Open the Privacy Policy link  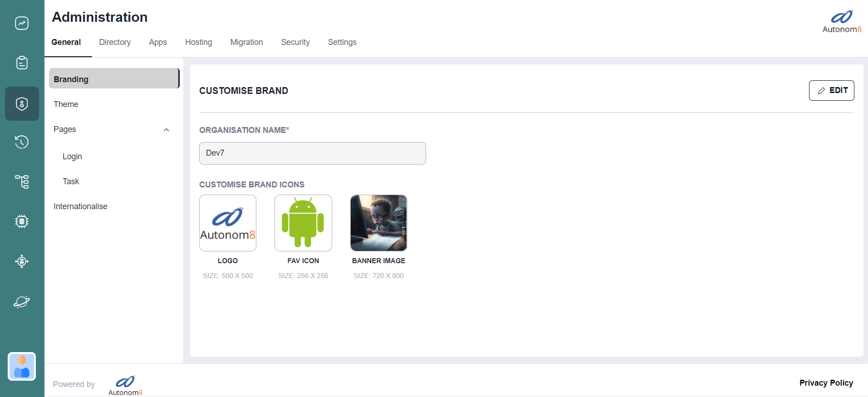826,383
